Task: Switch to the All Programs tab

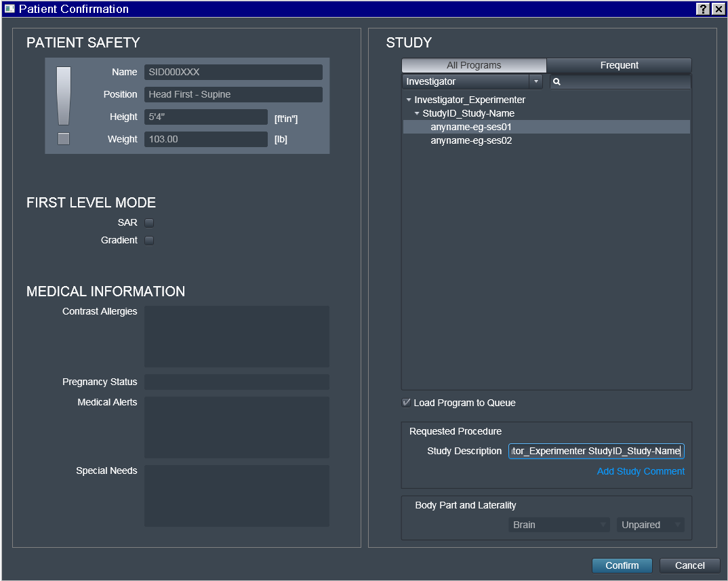Action: click(x=474, y=66)
